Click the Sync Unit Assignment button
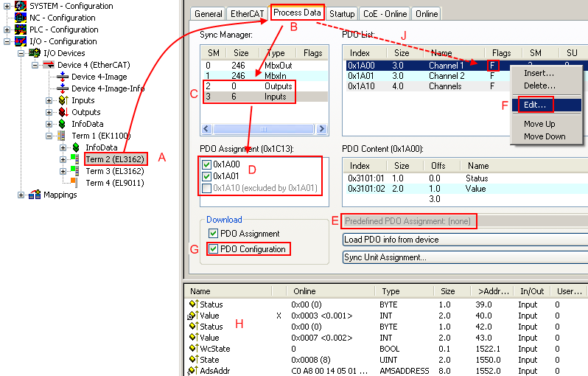The image size is (588, 376). coord(465,257)
